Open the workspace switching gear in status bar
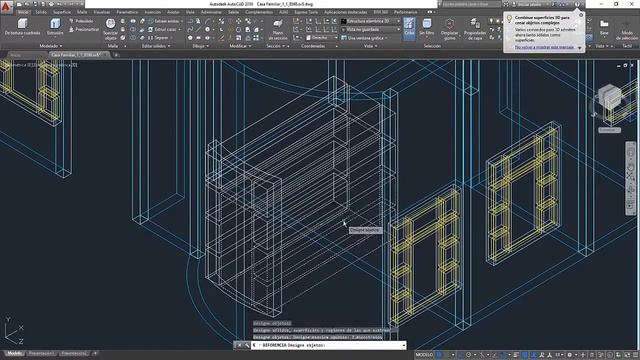 pyautogui.click(x=570, y=355)
